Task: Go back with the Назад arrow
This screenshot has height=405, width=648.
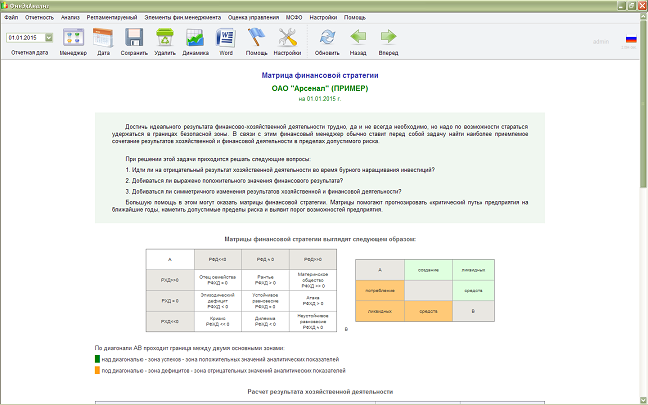Action: [x=358, y=37]
